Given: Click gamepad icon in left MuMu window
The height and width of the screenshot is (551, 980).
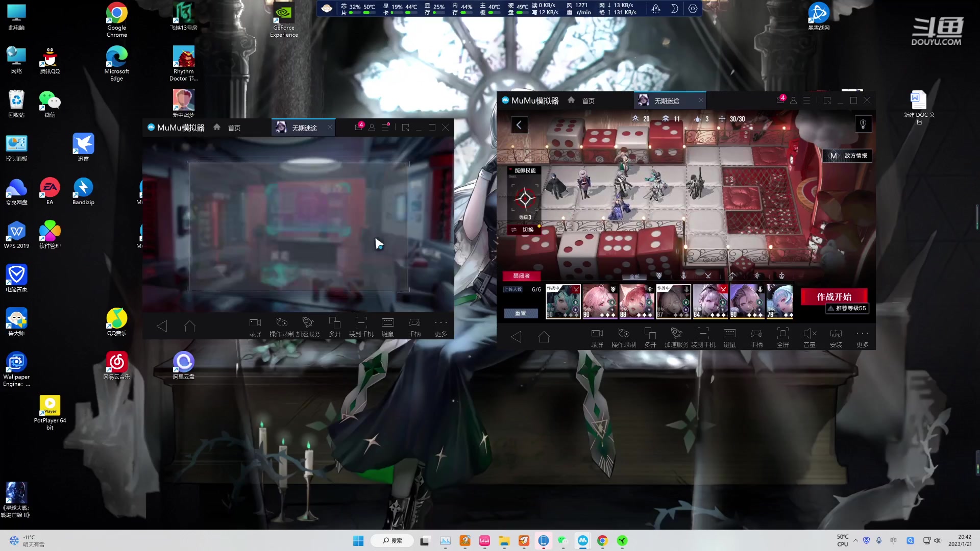Looking at the screenshot, I should click(x=415, y=327).
